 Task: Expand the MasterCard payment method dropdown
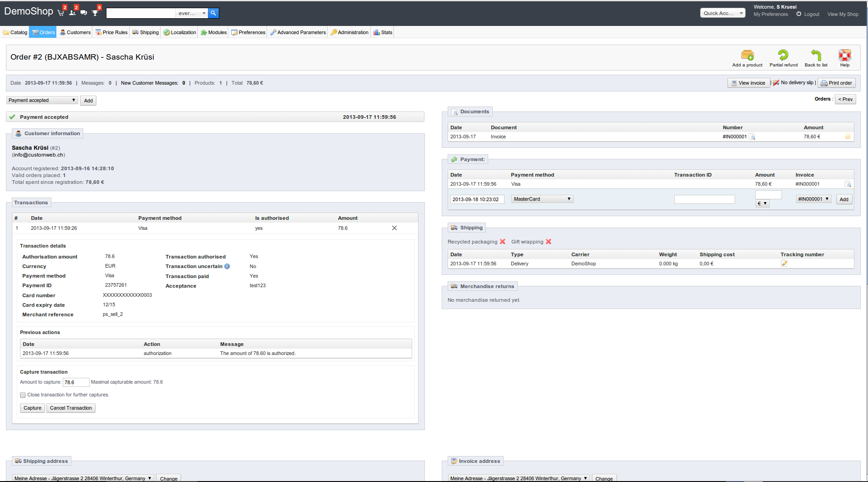(542, 199)
